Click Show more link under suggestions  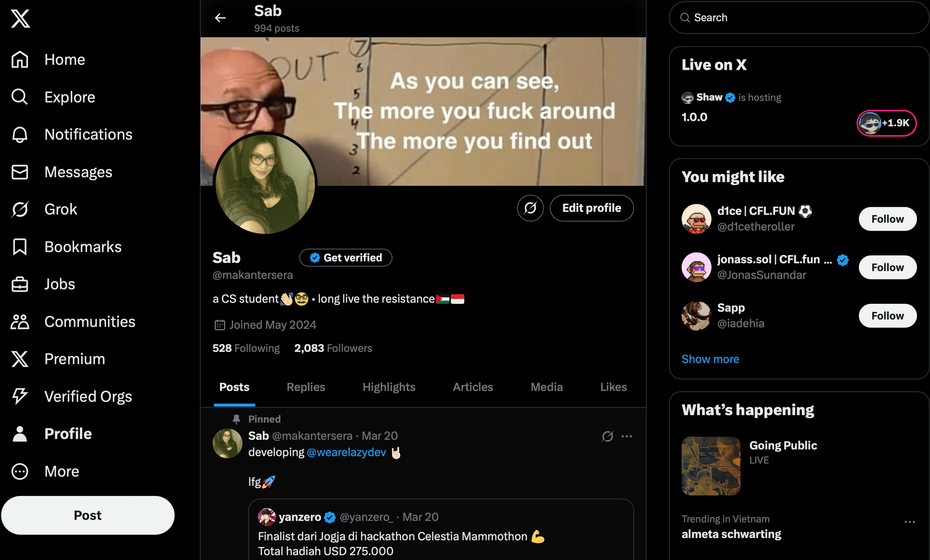point(710,359)
